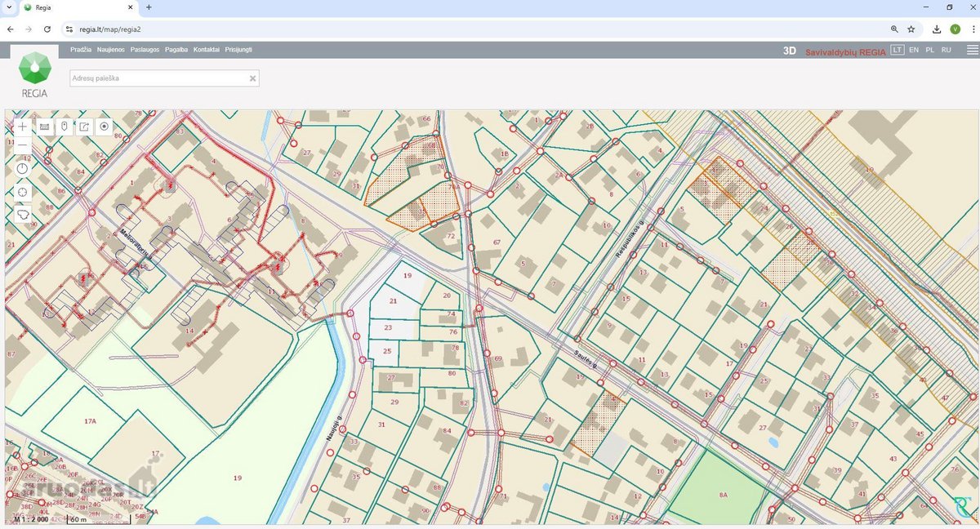Click the Prisijungti login link
The width and height of the screenshot is (980, 529).
click(238, 50)
